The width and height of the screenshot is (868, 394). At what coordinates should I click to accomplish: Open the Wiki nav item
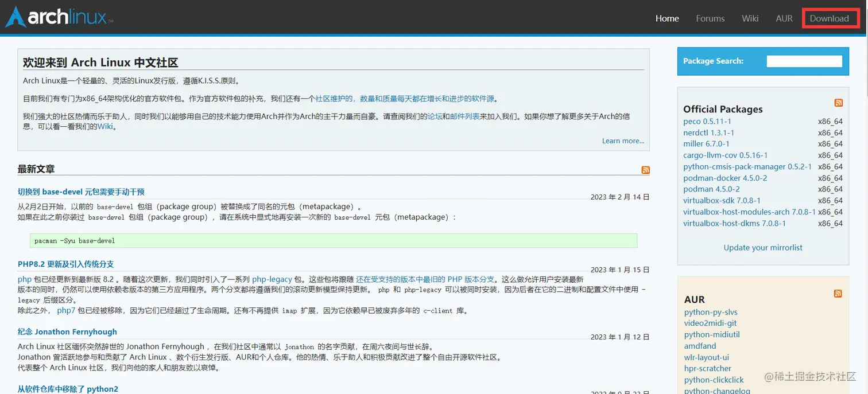(750, 18)
